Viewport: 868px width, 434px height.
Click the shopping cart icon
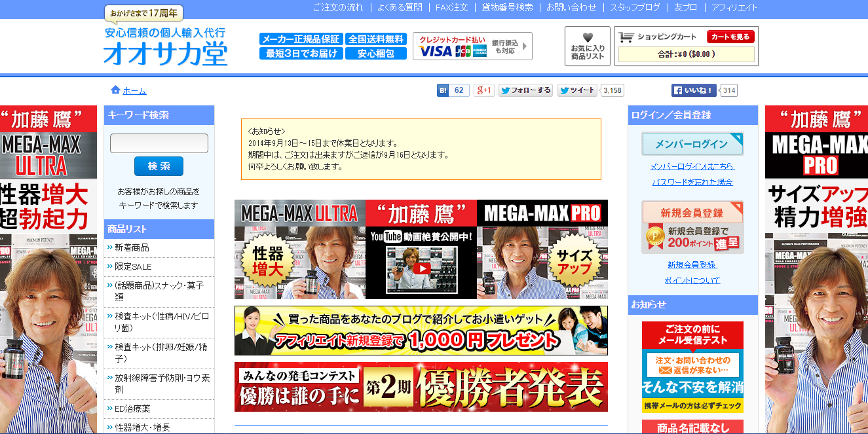[626, 37]
